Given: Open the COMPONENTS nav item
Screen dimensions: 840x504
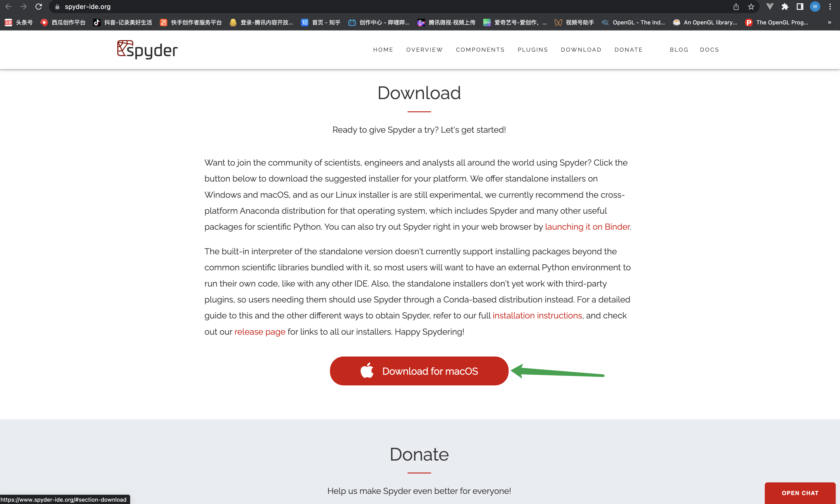Looking at the screenshot, I should point(480,50).
